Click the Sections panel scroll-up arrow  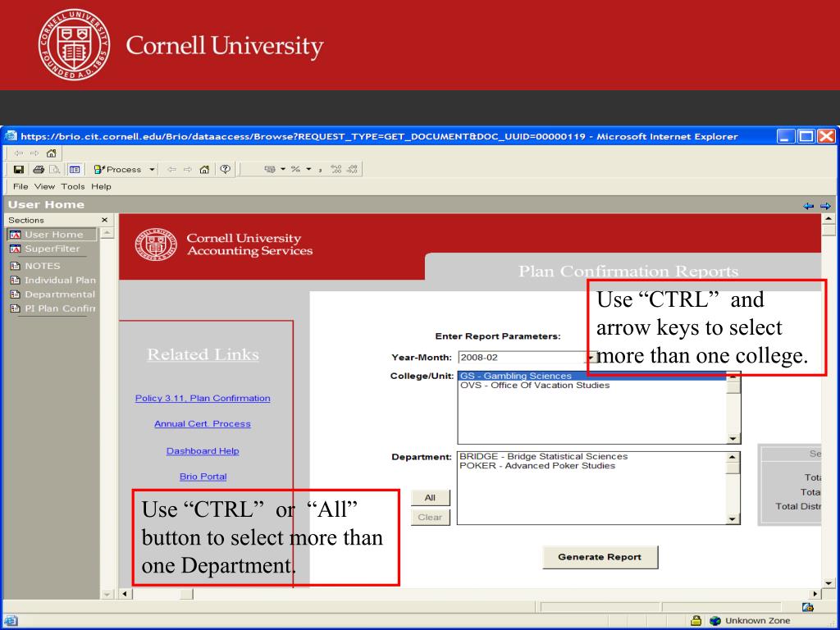(107, 232)
